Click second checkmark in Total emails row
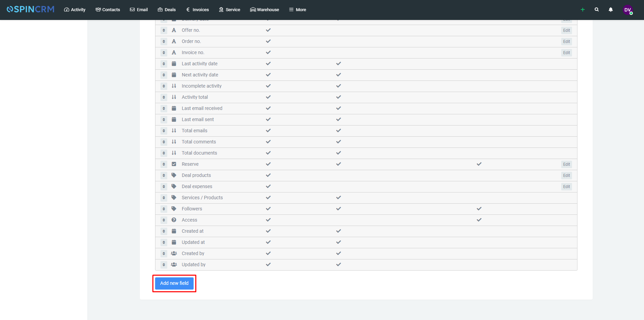This screenshot has width=644, height=320. 339,131
